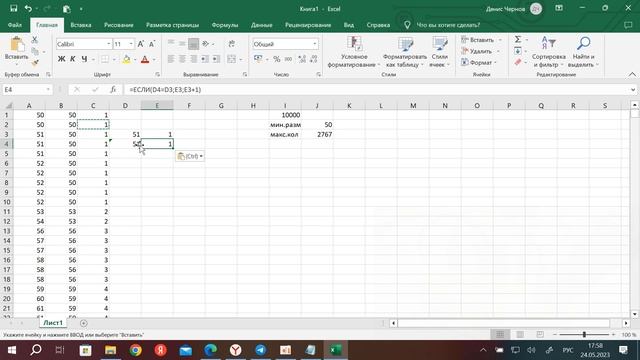Click the Clear eraser icon in Editing group
The image size is (640, 360).
pos(518,62)
